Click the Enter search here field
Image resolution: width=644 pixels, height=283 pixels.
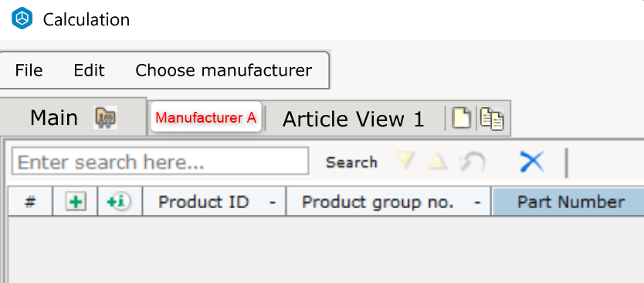[160, 161]
